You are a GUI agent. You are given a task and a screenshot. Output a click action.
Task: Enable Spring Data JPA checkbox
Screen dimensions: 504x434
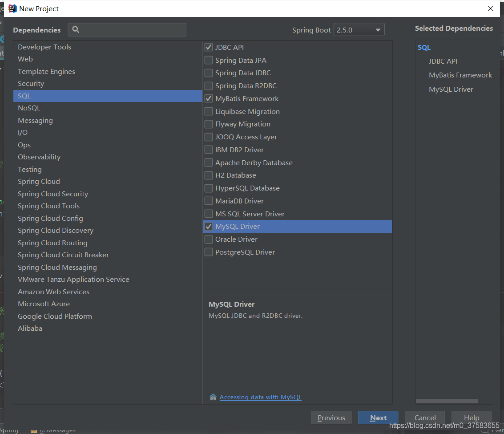[x=209, y=60]
